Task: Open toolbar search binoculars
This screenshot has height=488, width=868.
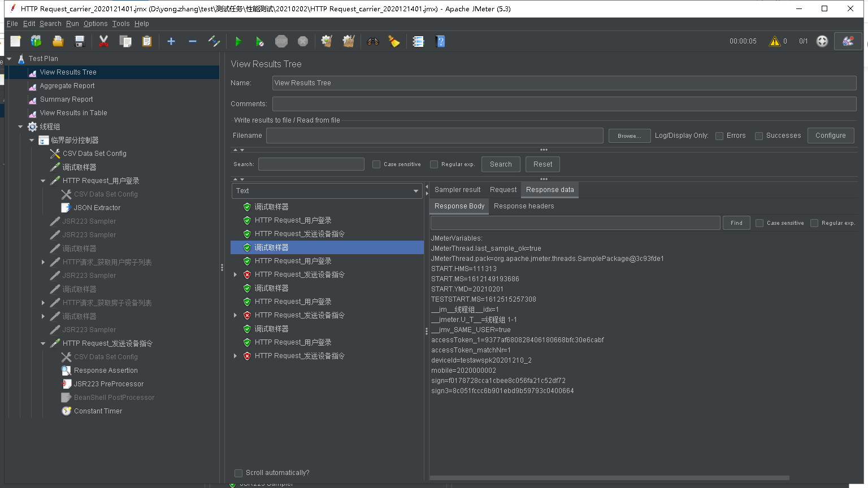Action: pyautogui.click(x=372, y=41)
